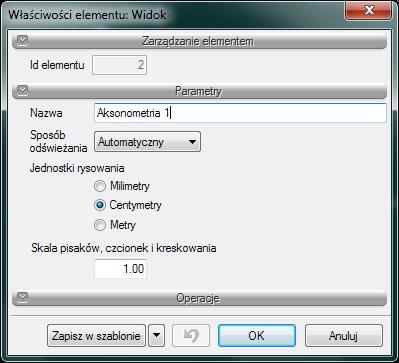Click the Nazwa text field

tap(240, 113)
